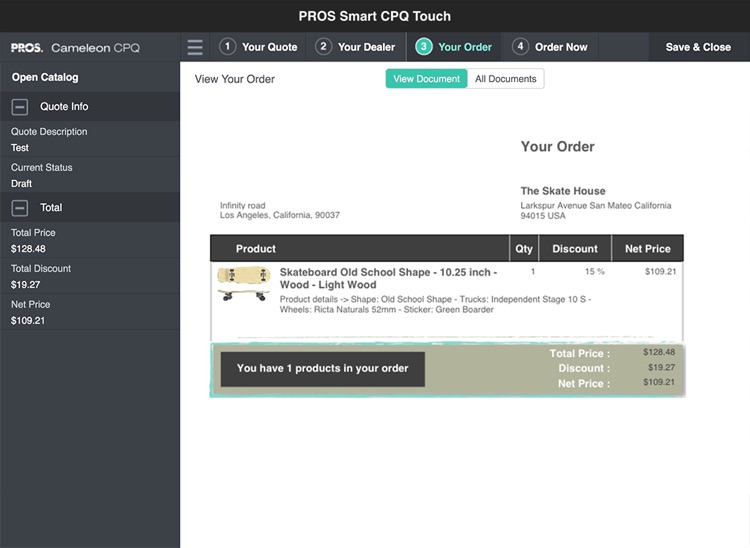
Task: Click sidebar Net Price $109.21
Action: 28,320
